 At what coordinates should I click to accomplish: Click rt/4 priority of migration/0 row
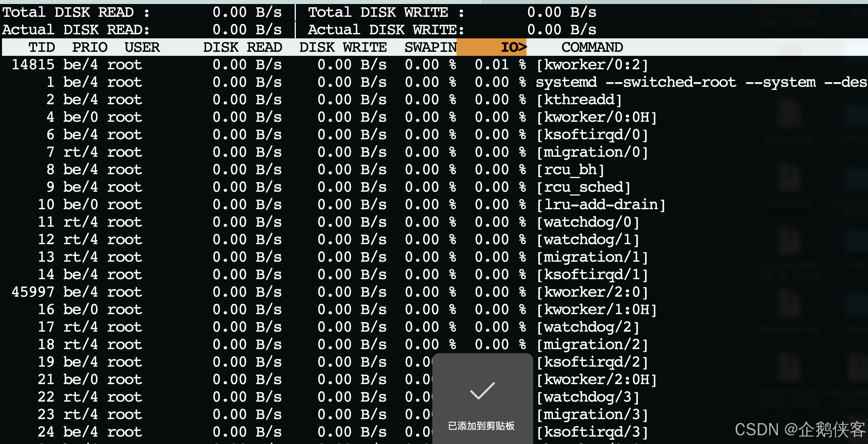tap(81, 152)
